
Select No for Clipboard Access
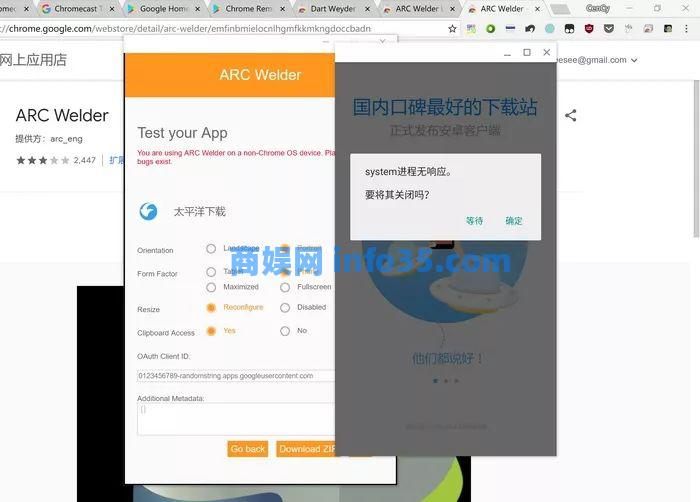click(285, 330)
